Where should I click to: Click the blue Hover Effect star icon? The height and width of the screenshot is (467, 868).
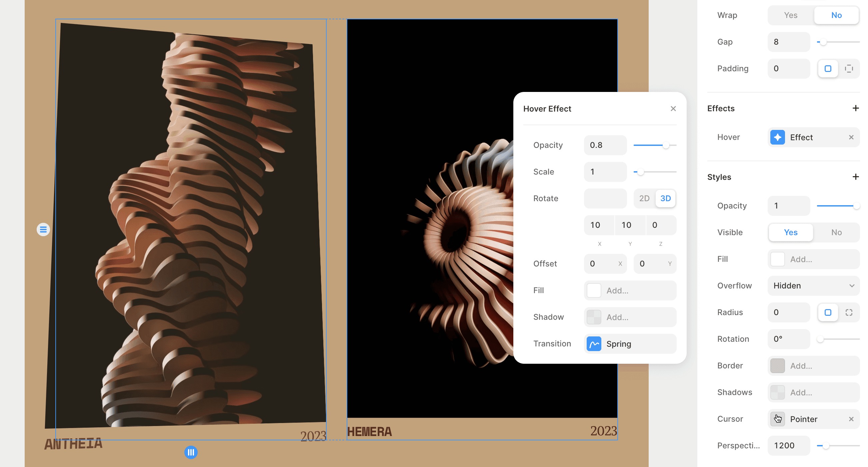[777, 137]
